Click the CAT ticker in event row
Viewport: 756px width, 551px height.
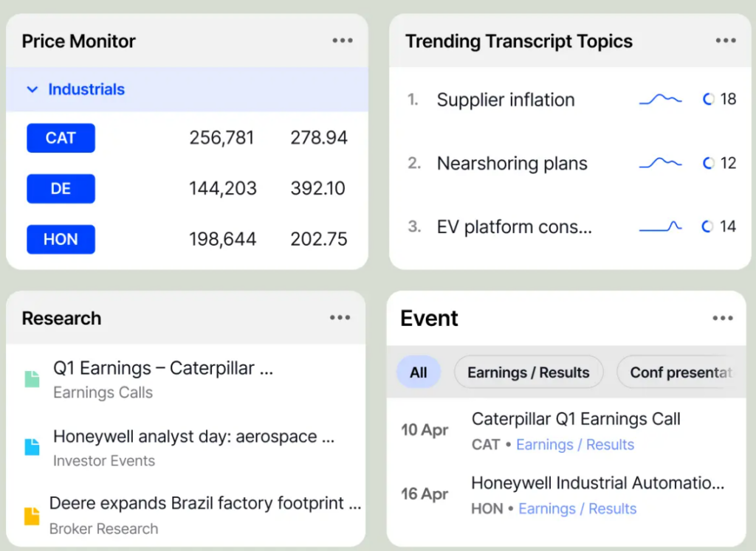pyautogui.click(x=486, y=445)
